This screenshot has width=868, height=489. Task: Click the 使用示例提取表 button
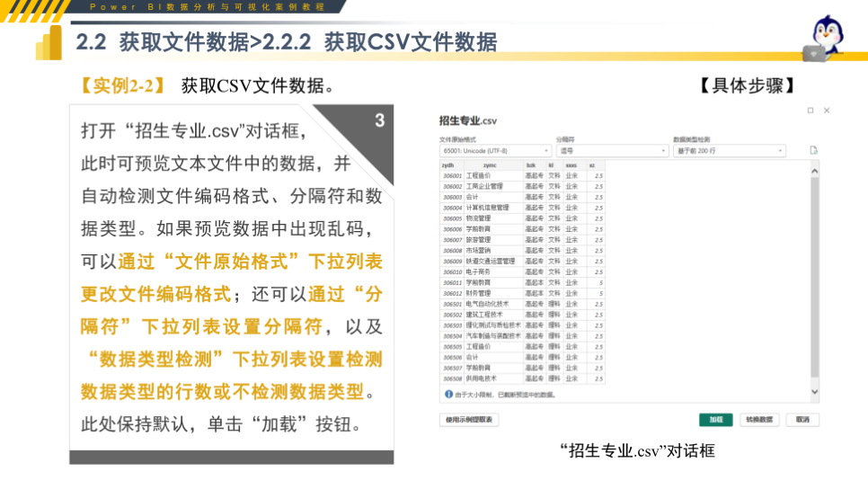[x=469, y=420]
